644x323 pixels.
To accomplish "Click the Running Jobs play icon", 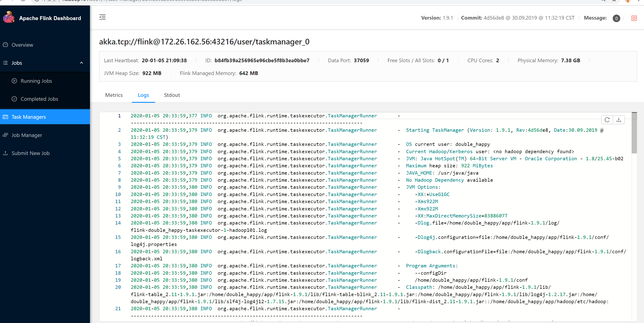I will click(15, 81).
